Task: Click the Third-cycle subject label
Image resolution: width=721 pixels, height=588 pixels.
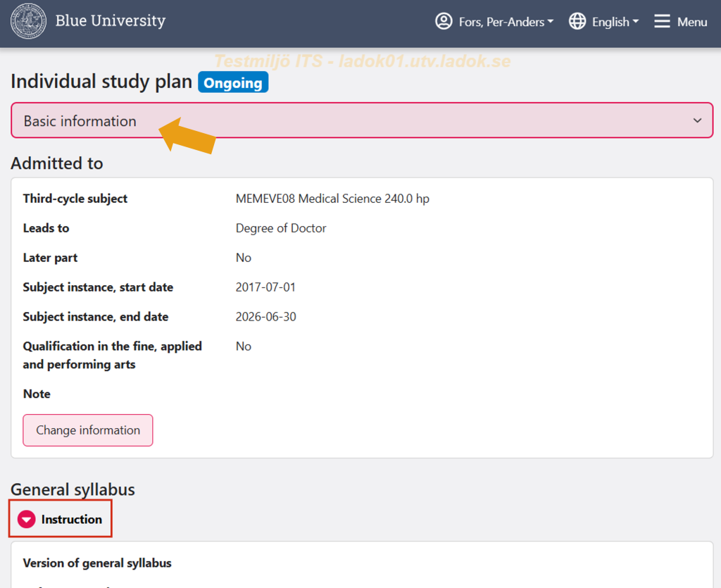Action: (x=75, y=199)
